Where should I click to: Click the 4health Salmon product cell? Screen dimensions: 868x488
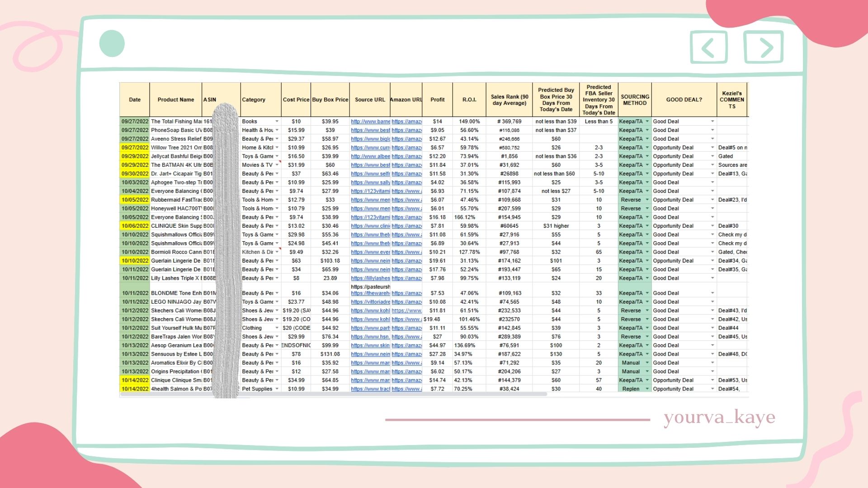176,389
